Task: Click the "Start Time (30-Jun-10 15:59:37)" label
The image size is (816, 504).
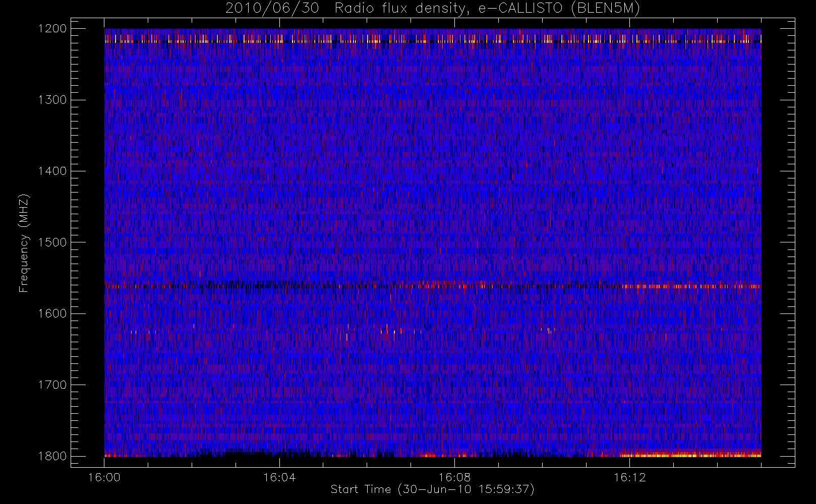Action: (x=432, y=489)
